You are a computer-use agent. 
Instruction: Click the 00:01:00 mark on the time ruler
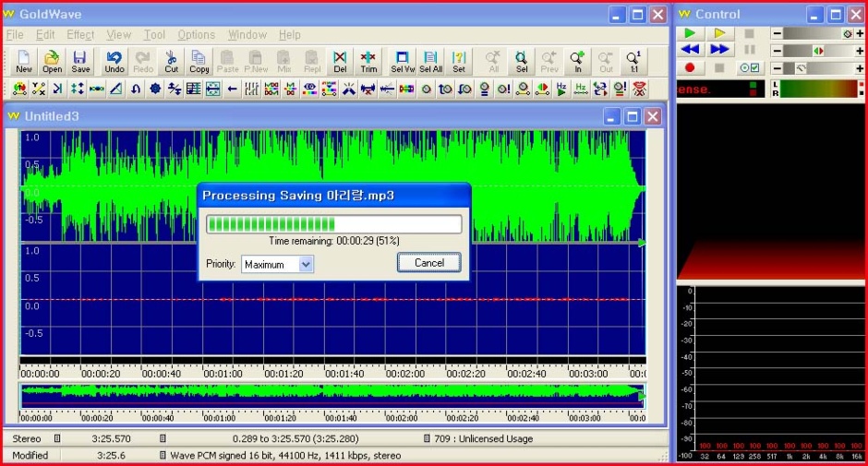click(223, 374)
